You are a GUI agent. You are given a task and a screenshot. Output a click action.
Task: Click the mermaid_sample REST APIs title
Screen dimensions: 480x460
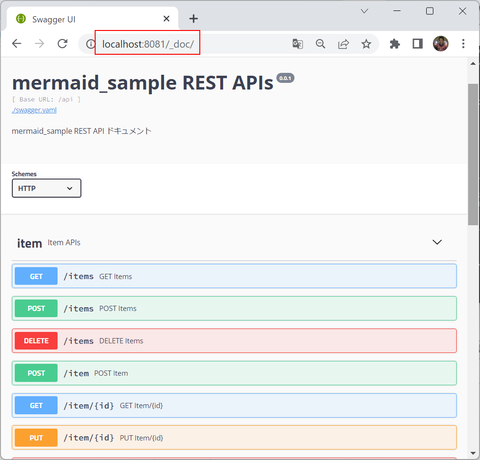coord(143,83)
